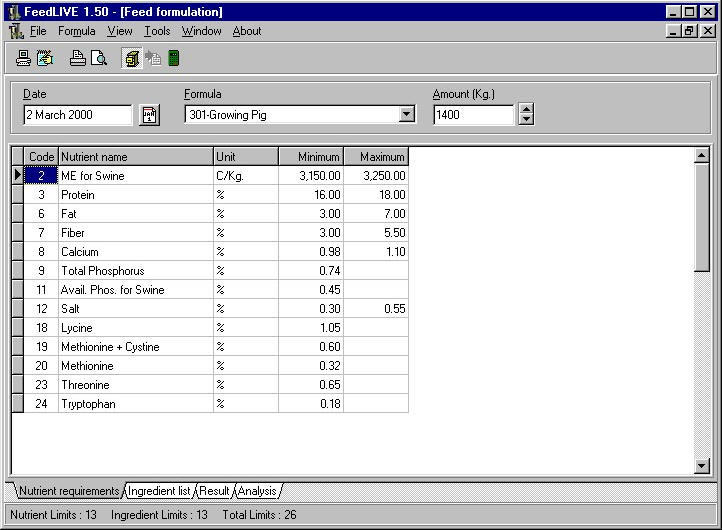The height and width of the screenshot is (530, 722).
Task: Click the computer toolbar icon
Action: click(x=23, y=58)
